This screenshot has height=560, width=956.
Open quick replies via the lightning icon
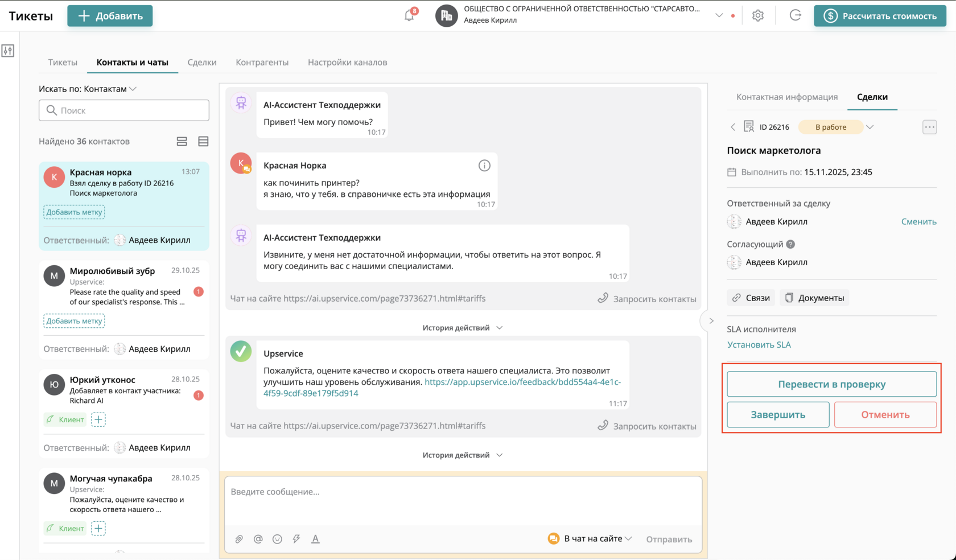pos(296,539)
